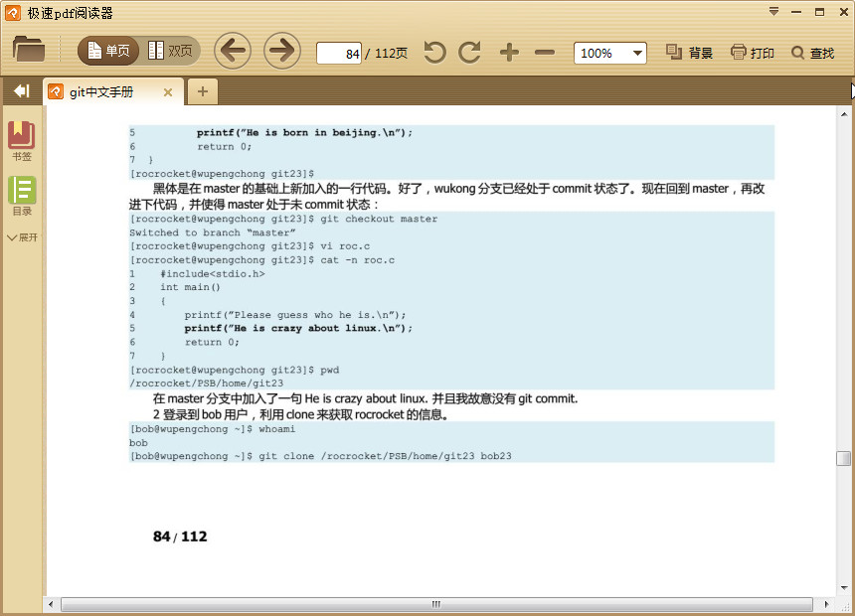Click the 'whoami' command line
The image size is (855, 616).
coord(277,429)
